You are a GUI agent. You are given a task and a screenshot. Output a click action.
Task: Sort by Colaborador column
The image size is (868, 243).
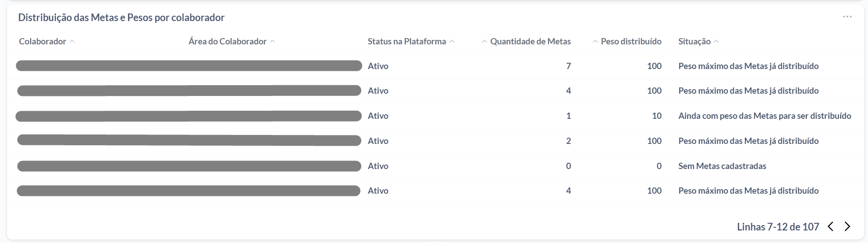tap(43, 41)
